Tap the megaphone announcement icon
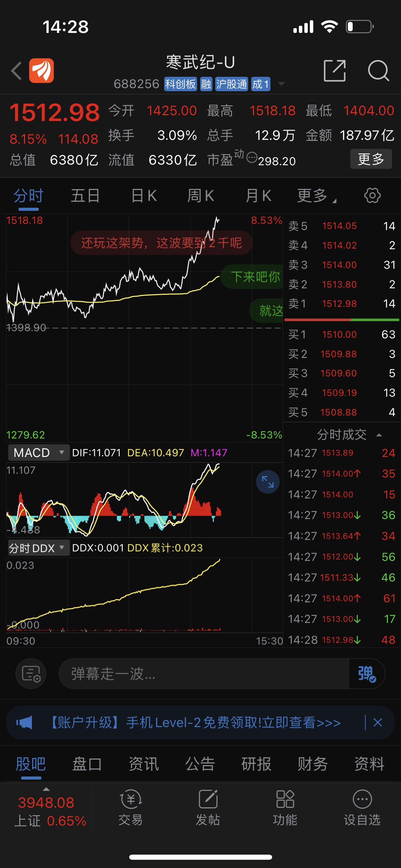The image size is (401, 868). click(24, 722)
